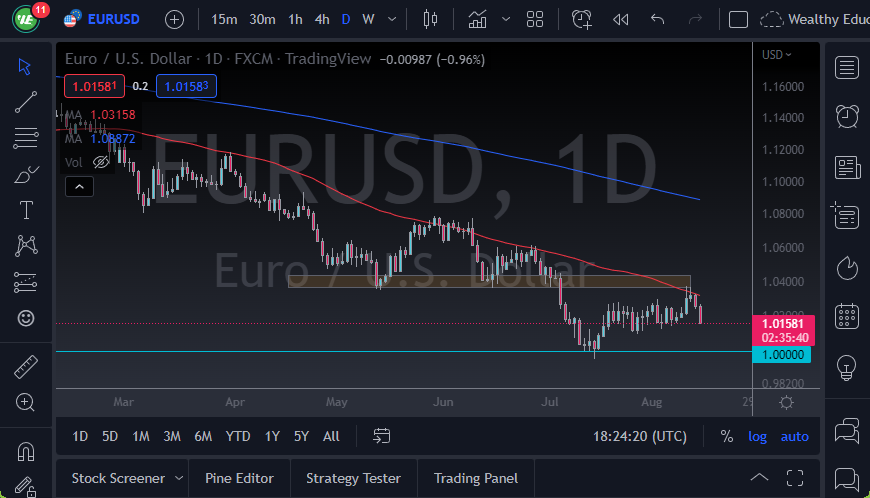Open the EURUSD symbol search

coord(102,20)
